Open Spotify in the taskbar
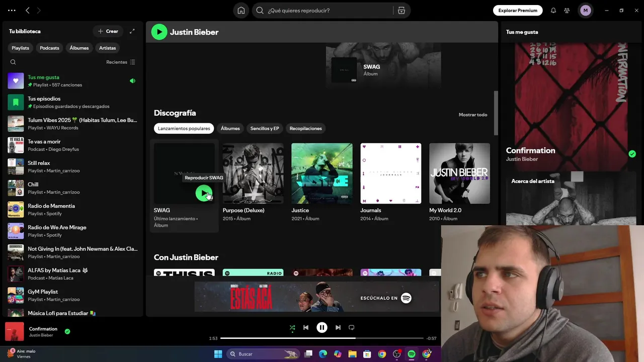 coord(412,354)
